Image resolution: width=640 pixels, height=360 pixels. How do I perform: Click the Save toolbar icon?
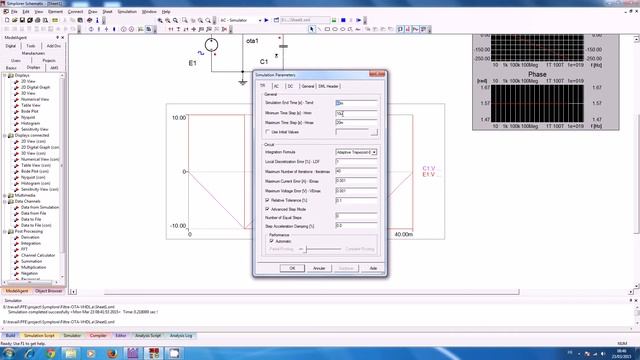click(22, 20)
